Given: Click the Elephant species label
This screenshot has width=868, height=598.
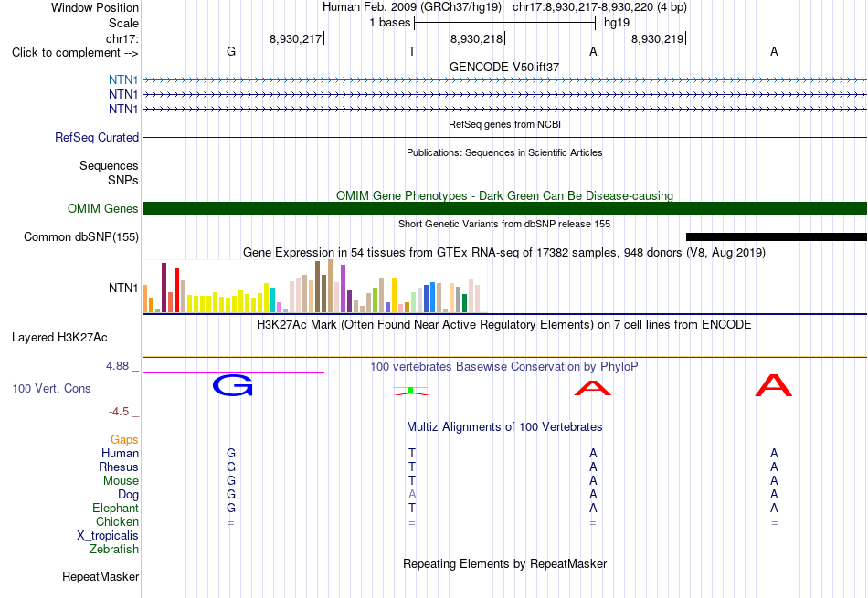Looking at the screenshot, I should pyautogui.click(x=116, y=508).
